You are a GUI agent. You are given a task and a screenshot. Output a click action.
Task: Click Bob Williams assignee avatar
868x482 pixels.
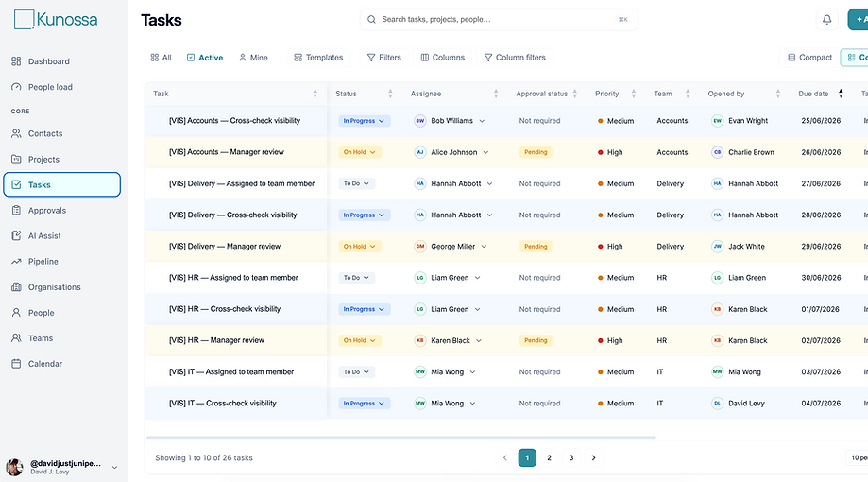coord(420,121)
